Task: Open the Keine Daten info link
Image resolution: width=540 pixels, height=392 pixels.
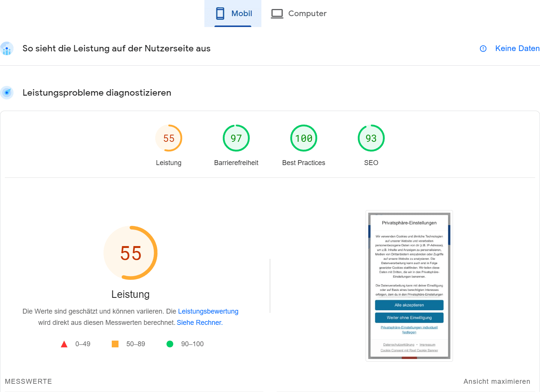Action: coord(517,48)
